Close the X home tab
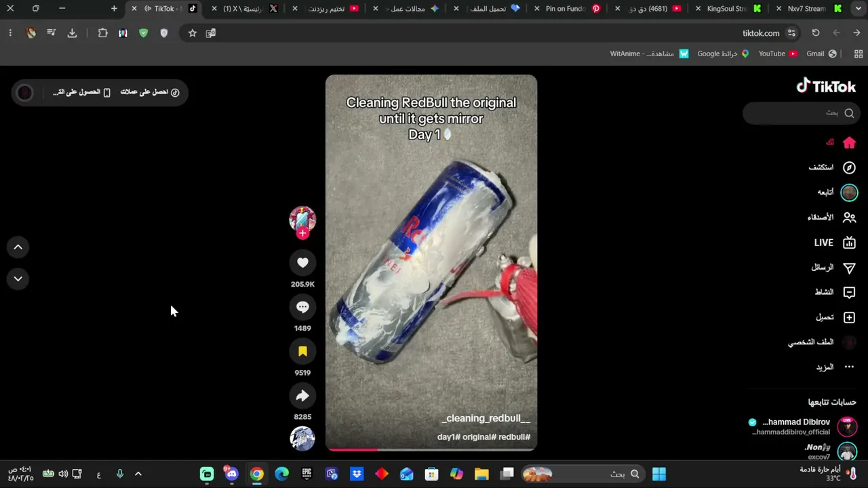868x488 pixels. click(x=215, y=9)
